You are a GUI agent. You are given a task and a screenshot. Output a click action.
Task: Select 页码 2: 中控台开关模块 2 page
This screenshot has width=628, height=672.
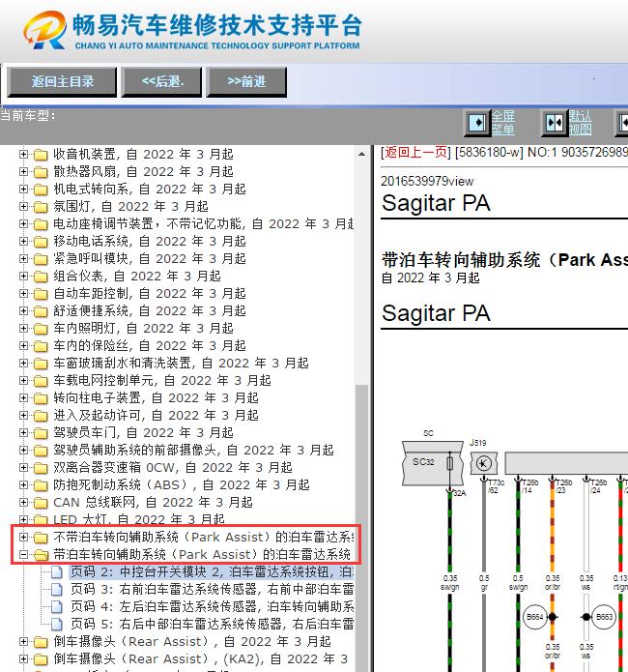tap(212, 571)
